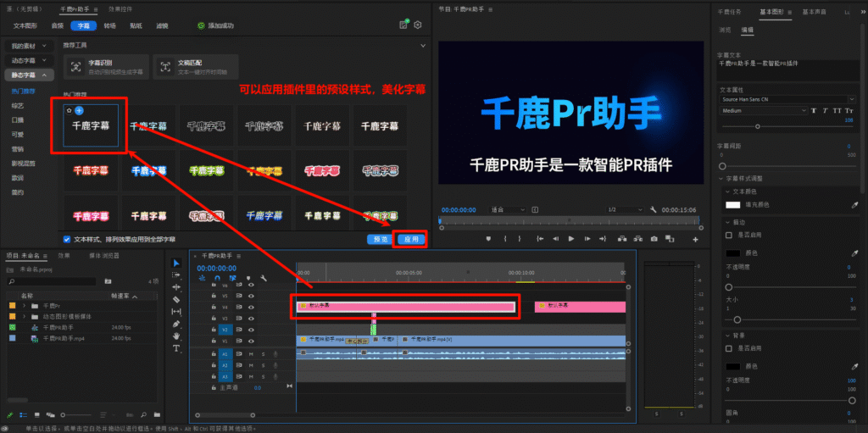The image size is (868, 433).
Task: Enable the background 是否启用 checkbox
Action: pyautogui.click(x=729, y=348)
